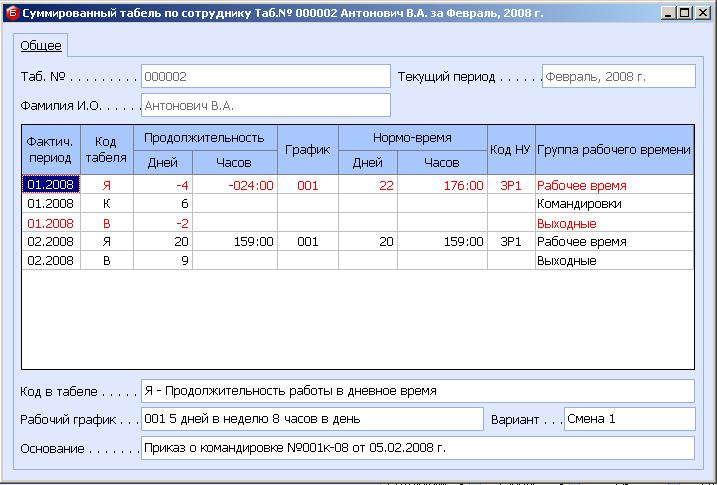Close the summary timesheet window
This screenshot has width=717, height=485.
tap(701, 13)
